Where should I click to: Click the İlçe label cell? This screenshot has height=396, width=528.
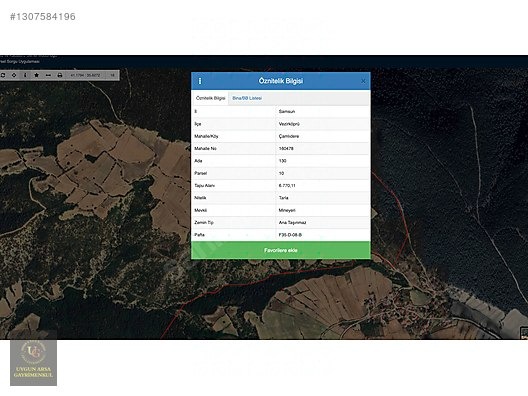coord(234,124)
